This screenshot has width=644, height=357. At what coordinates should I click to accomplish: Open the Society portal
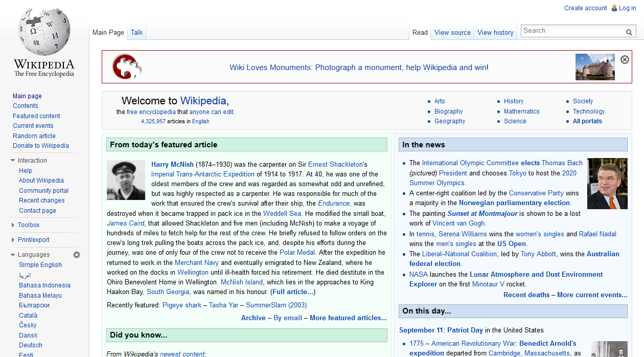(583, 101)
